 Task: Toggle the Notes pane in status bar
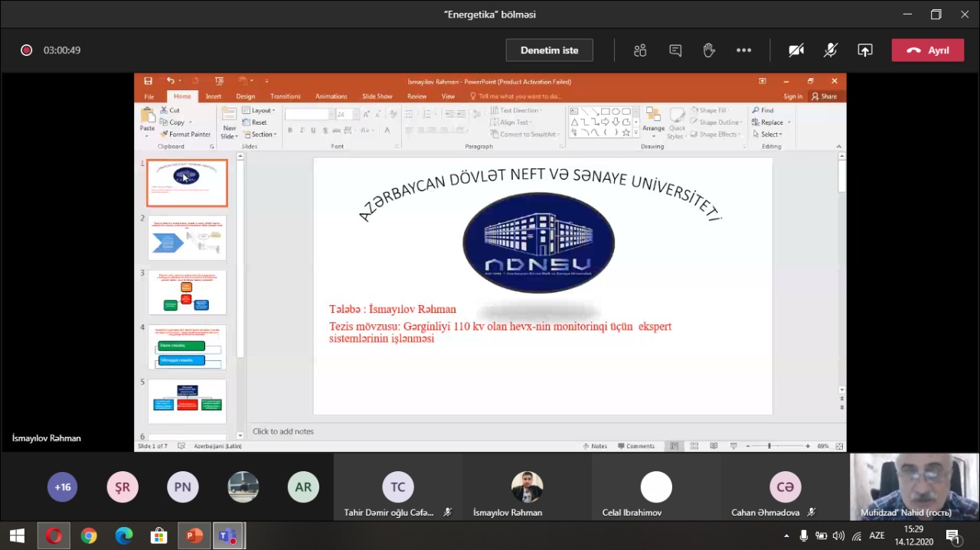[x=595, y=446]
